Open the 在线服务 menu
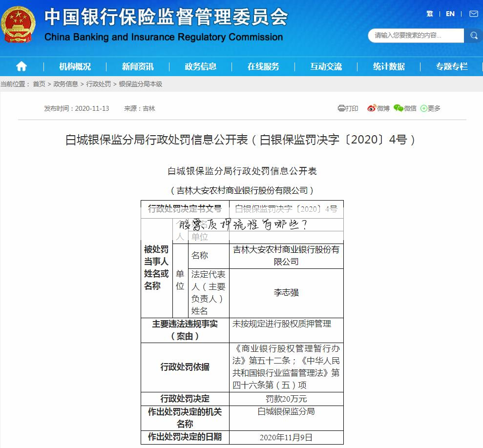 pyautogui.click(x=263, y=66)
